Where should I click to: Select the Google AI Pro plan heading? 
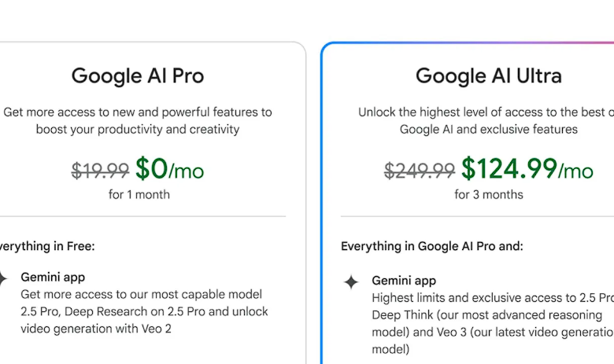(138, 75)
